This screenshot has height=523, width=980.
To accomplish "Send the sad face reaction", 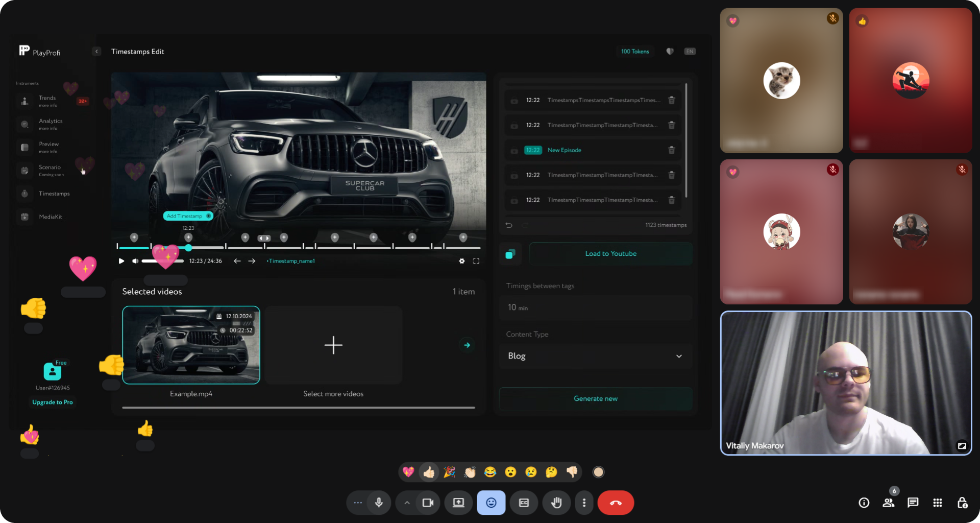I will pos(531,472).
